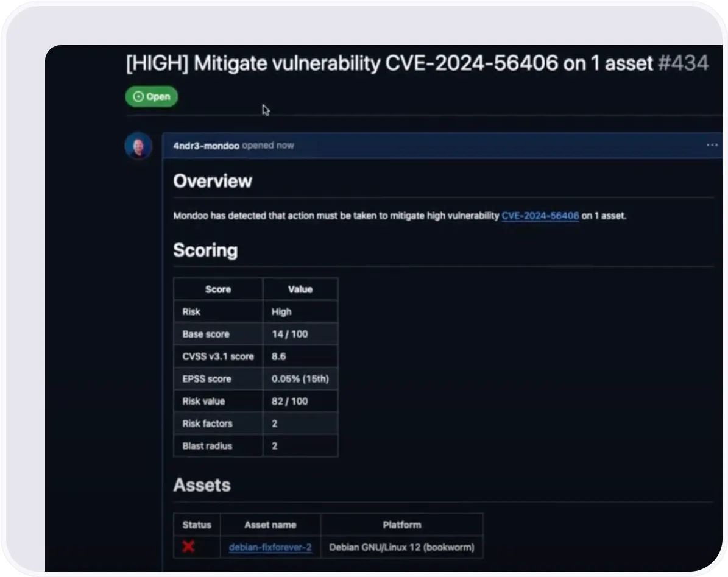Click the avatar thumbnail next to the comment
The image size is (728, 577).
(x=138, y=146)
